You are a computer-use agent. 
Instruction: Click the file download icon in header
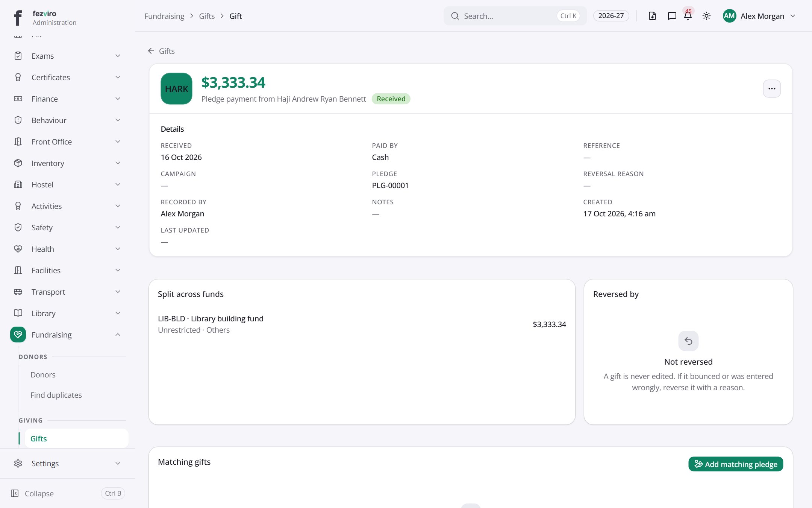coord(652,16)
